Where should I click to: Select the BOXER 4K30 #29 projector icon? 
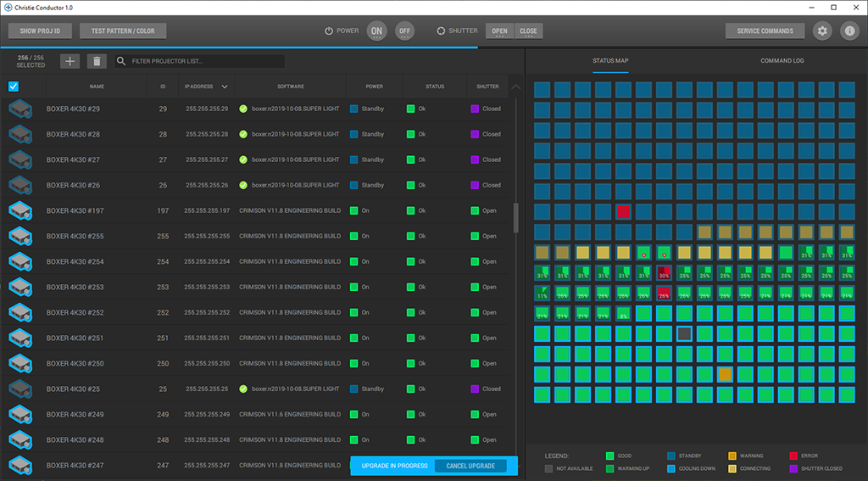(x=19, y=109)
